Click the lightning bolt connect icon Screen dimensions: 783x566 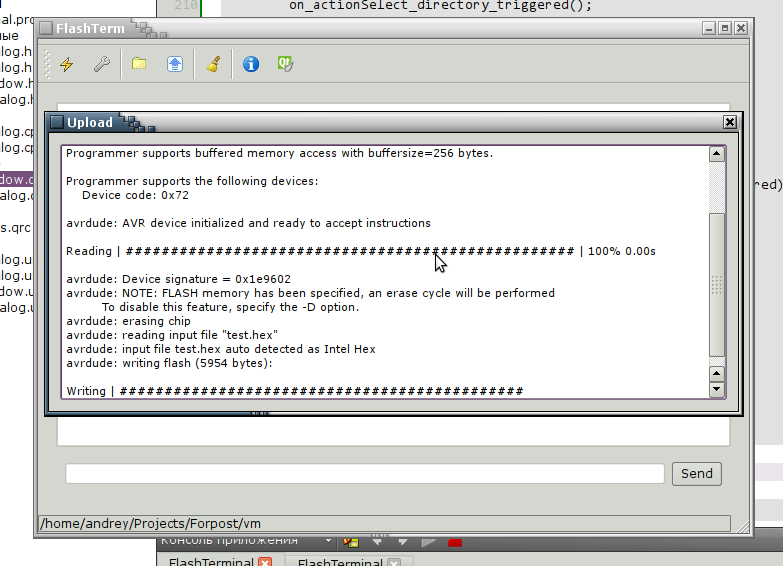coord(67,64)
